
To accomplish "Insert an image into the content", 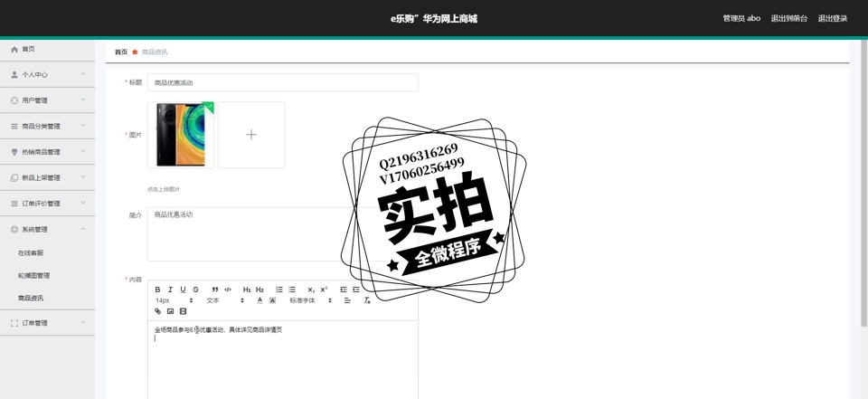I will point(171,311).
